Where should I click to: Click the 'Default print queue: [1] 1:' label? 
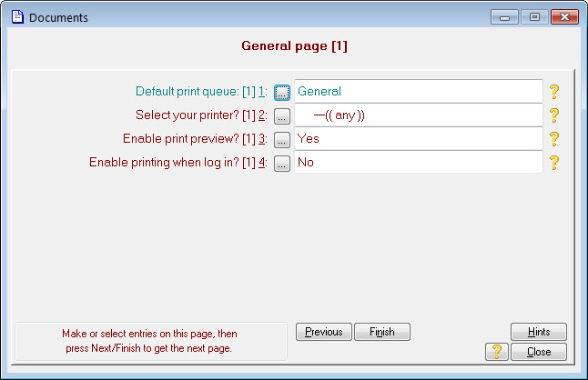pyautogui.click(x=201, y=91)
